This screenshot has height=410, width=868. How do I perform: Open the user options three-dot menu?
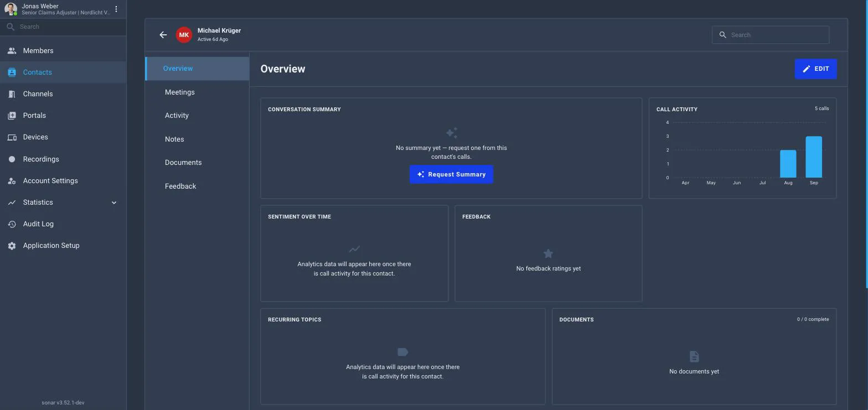tap(116, 9)
